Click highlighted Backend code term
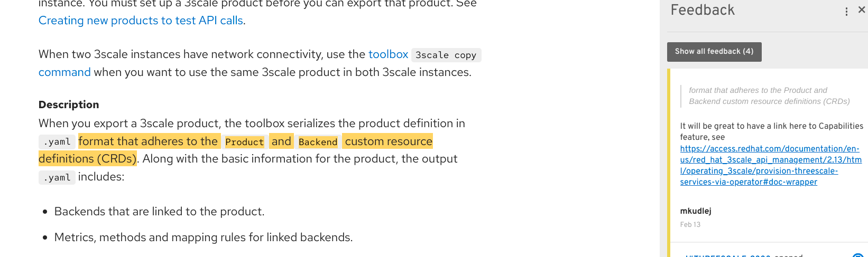Viewport: 868px width, 257px height. click(x=318, y=142)
